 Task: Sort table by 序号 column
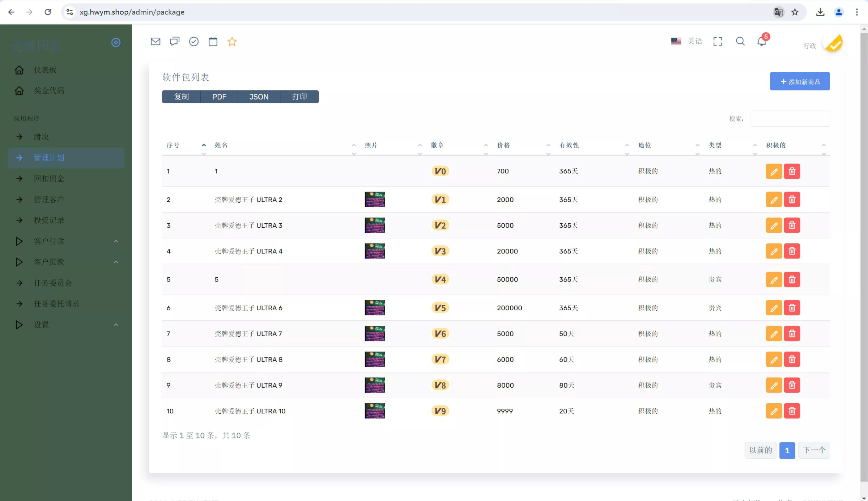(173, 145)
